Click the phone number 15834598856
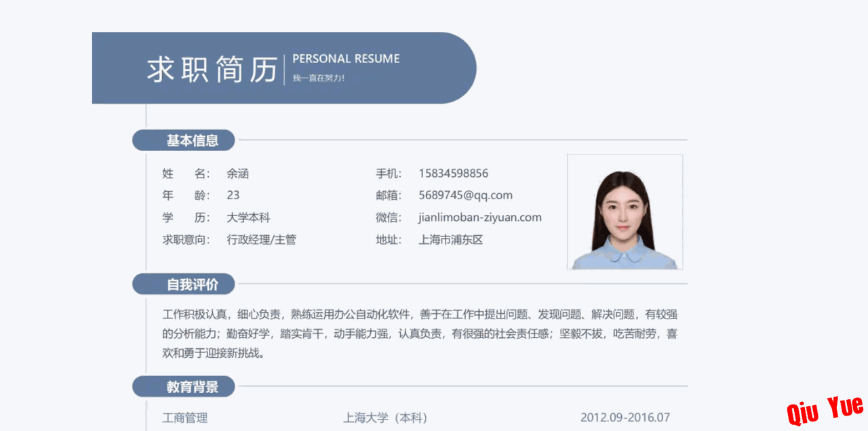Screen dimensions: 868x431 pyautogui.click(x=453, y=173)
